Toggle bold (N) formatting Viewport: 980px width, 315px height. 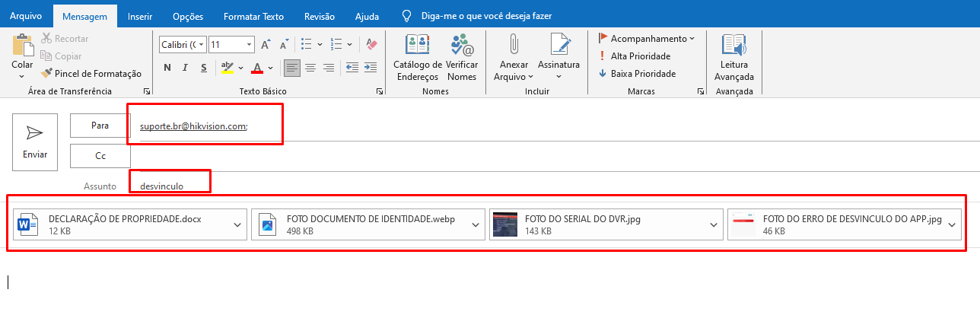(x=167, y=68)
